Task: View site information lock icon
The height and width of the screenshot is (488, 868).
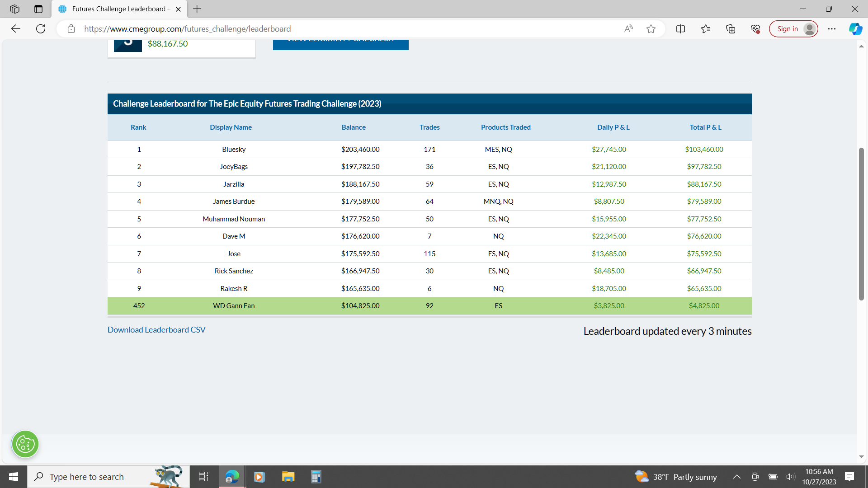Action: (71, 29)
